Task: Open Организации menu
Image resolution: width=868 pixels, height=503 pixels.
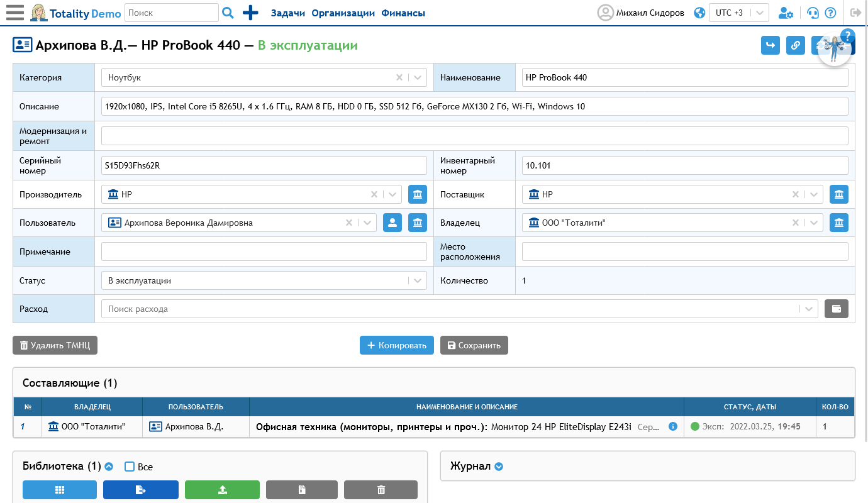Action: pos(343,13)
